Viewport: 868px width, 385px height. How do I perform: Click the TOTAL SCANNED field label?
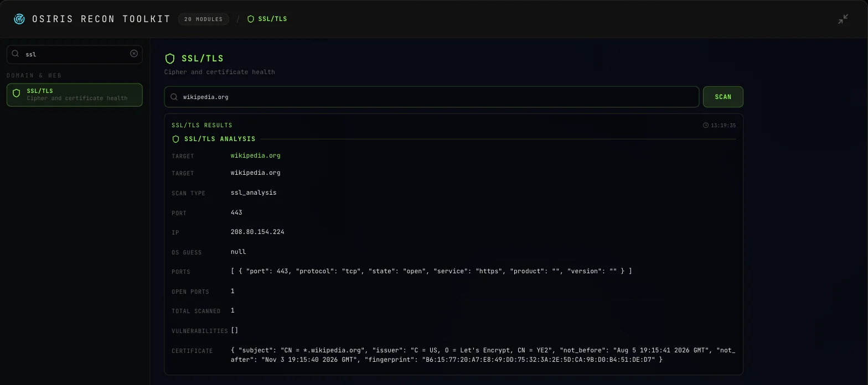pyautogui.click(x=196, y=311)
